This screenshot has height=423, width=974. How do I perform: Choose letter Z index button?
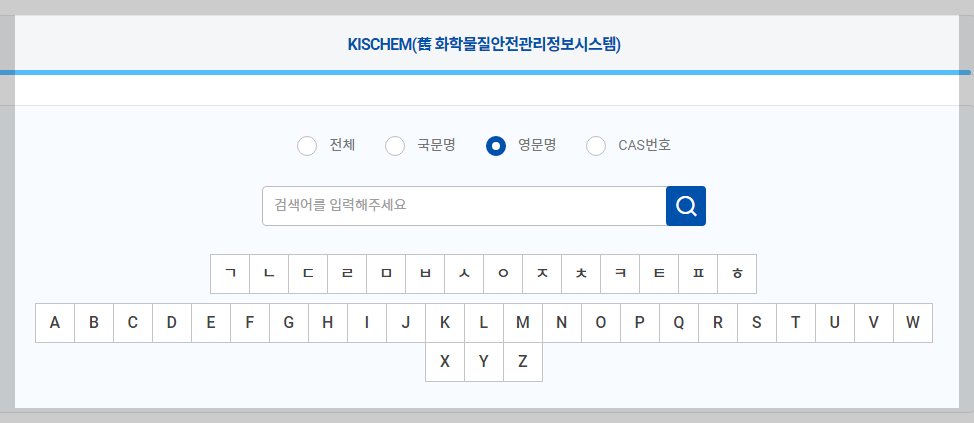click(523, 362)
